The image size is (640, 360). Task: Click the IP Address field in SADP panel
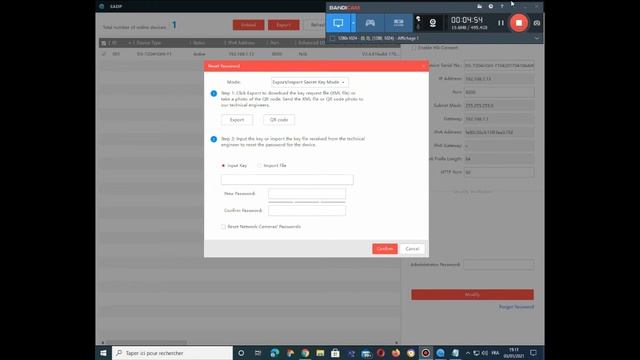(499, 79)
